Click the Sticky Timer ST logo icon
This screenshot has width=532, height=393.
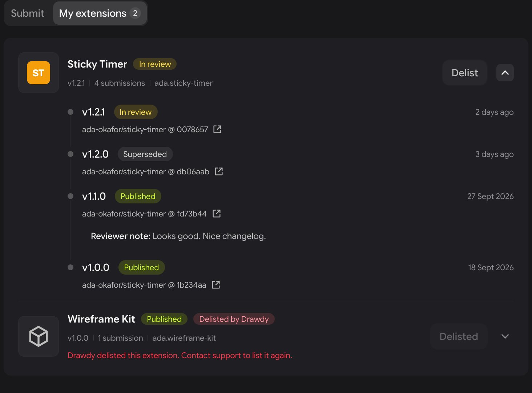(39, 73)
